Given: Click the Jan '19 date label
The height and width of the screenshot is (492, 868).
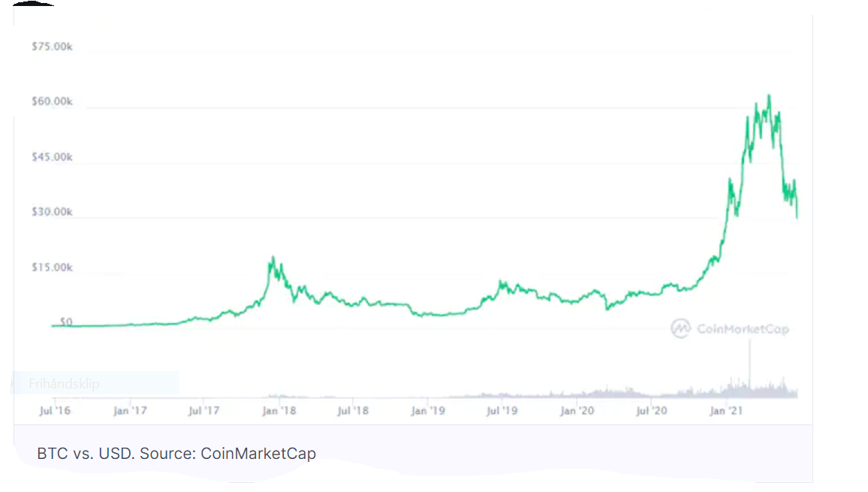Looking at the screenshot, I should point(428,411).
